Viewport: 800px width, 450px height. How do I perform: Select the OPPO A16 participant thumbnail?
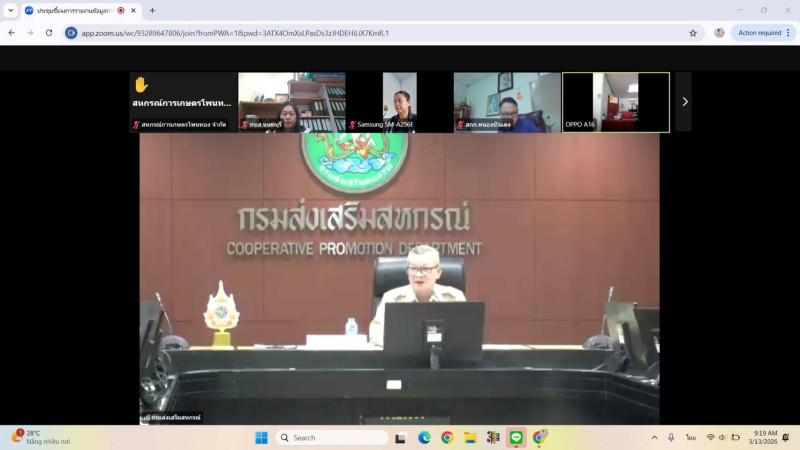click(x=616, y=101)
